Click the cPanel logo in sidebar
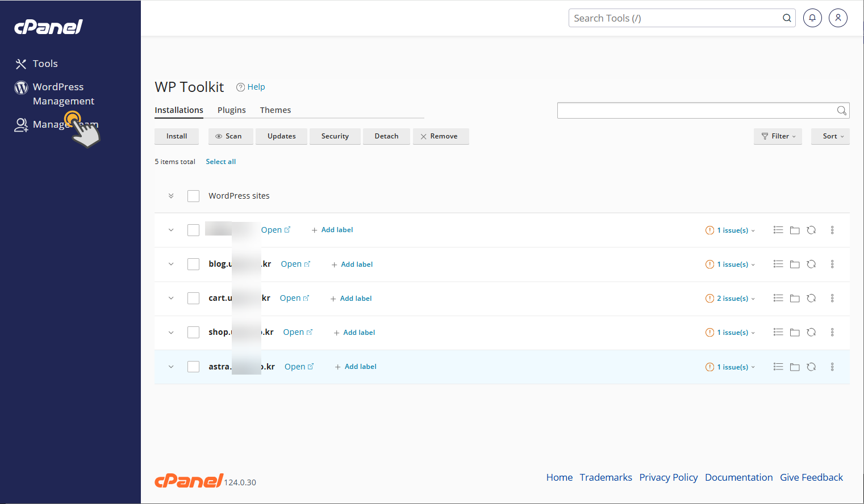The width and height of the screenshot is (864, 504). [x=48, y=27]
